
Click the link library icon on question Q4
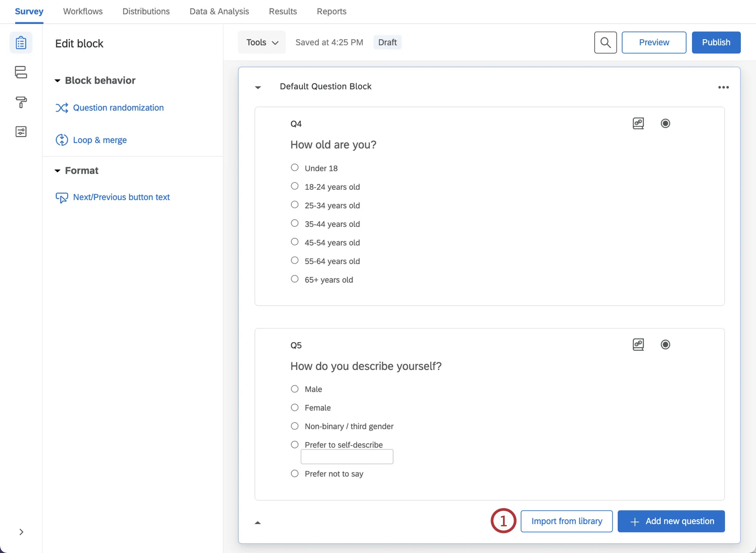point(638,123)
